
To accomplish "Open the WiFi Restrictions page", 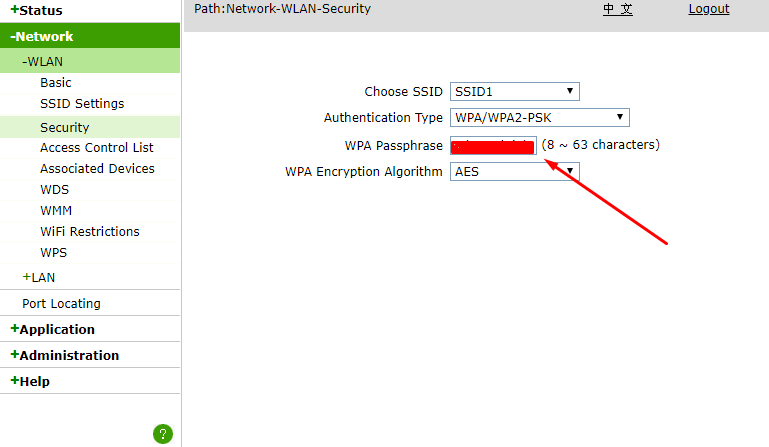I will pyautogui.click(x=90, y=232).
